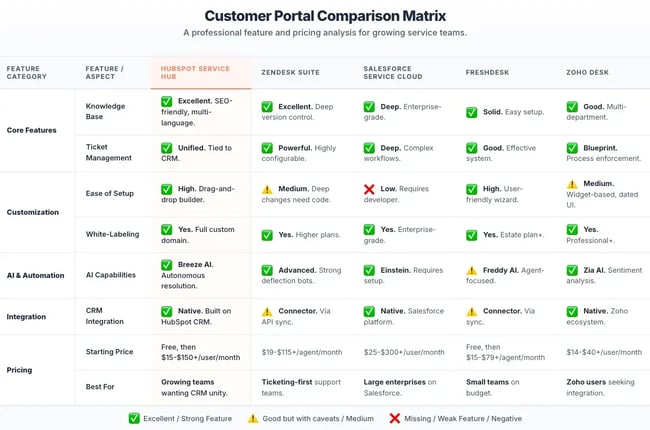Select the "HubSpot Service Hub" column header
Screen dimensions: 650x430
point(194,72)
